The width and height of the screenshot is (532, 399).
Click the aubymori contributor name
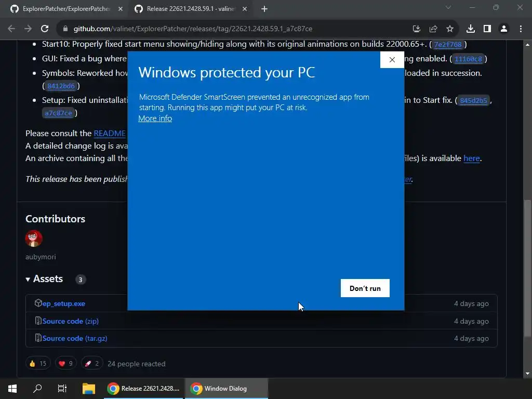click(41, 257)
